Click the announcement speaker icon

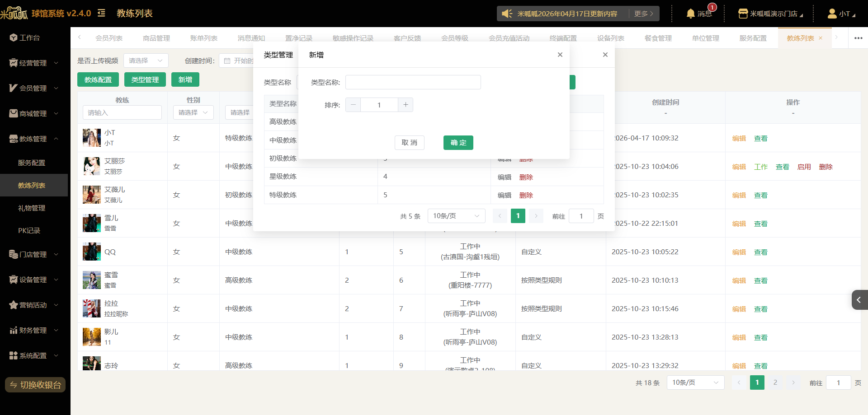507,14
